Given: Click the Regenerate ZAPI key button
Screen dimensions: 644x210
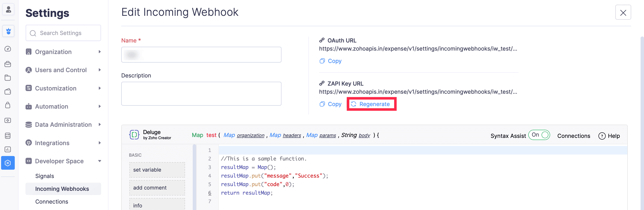Looking at the screenshot, I should point(371,104).
